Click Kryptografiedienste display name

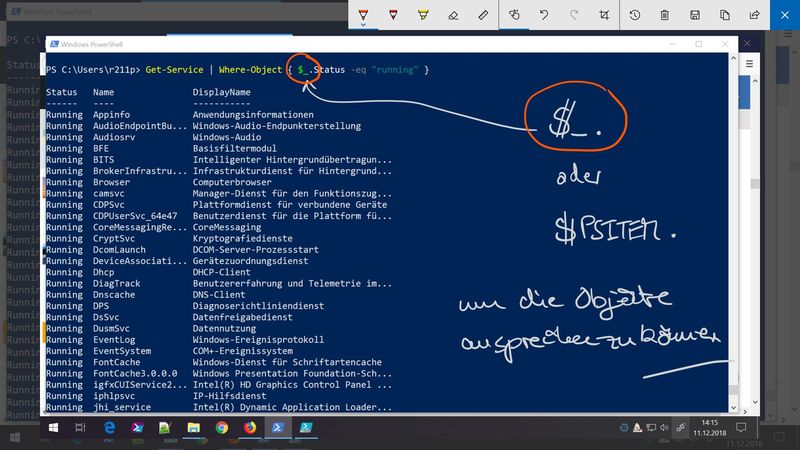tap(242, 238)
